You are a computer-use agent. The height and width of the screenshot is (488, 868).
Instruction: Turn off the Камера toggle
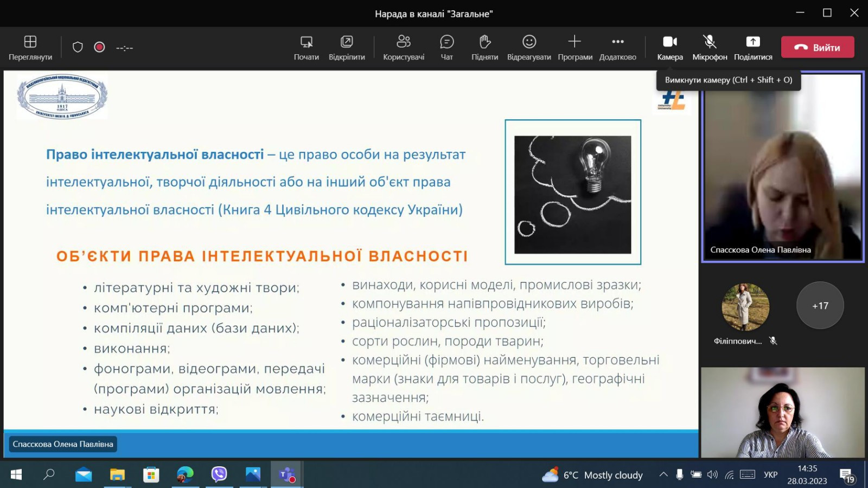tap(670, 47)
